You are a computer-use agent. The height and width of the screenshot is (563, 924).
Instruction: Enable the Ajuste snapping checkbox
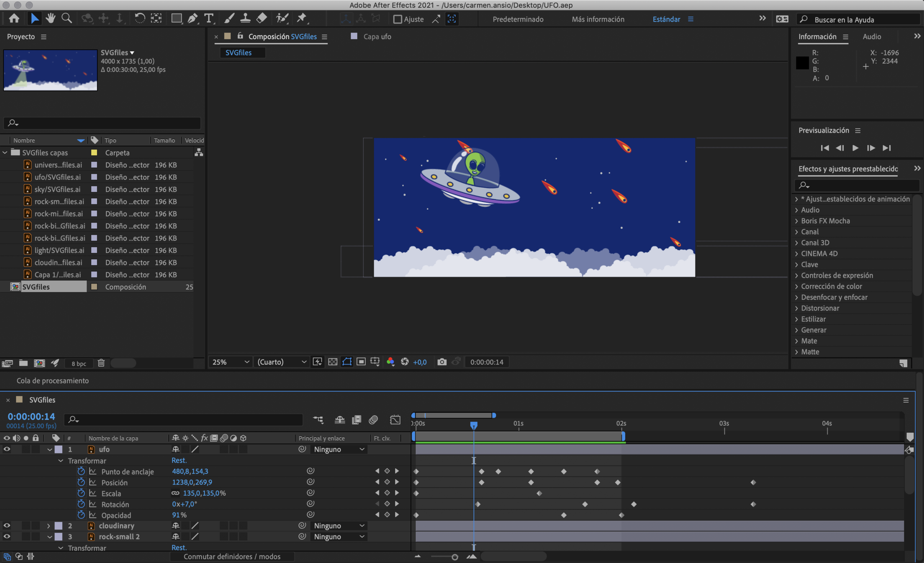[397, 19]
